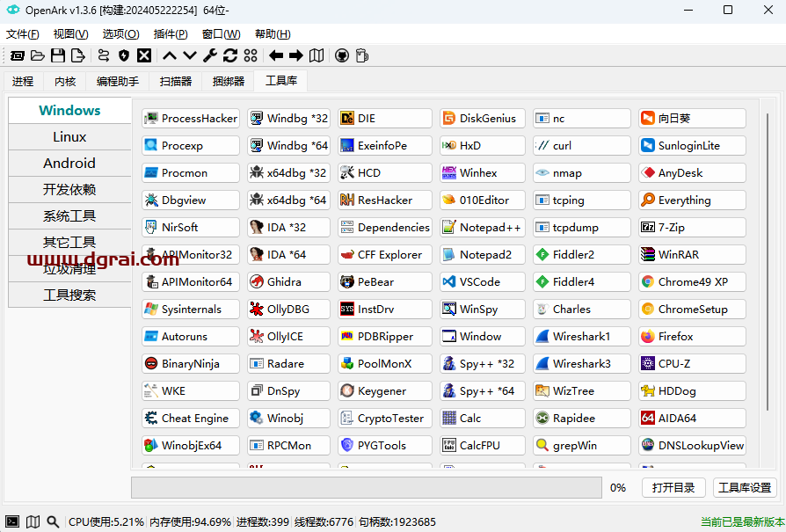Click the four-squares grid toolbar icon
This screenshot has height=532, width=786.
pos(251,55)
